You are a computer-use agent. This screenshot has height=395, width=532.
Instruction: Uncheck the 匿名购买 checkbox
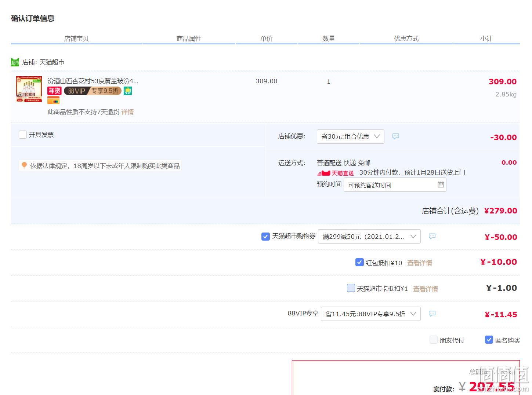489,340
